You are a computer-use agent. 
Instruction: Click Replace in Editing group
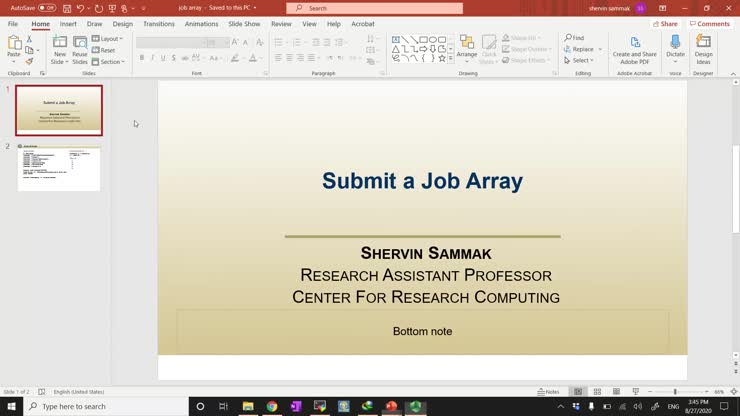point(579,49)
